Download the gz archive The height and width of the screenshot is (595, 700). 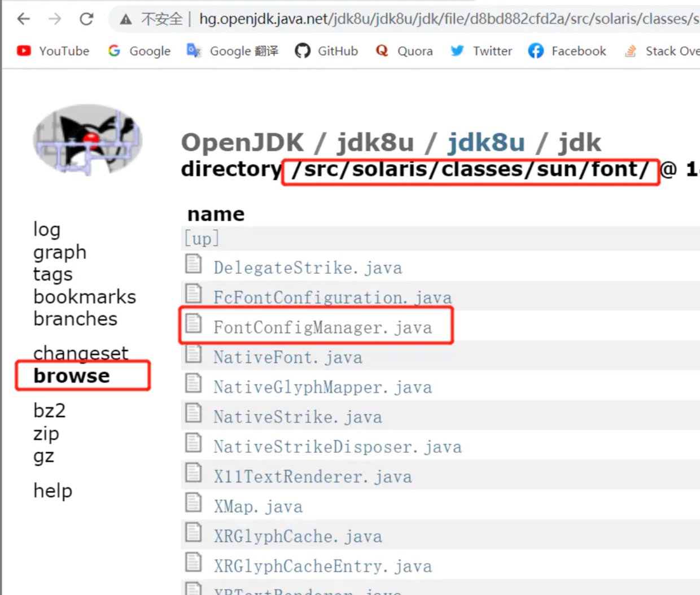pyautogui.click(x=44, y=456)
